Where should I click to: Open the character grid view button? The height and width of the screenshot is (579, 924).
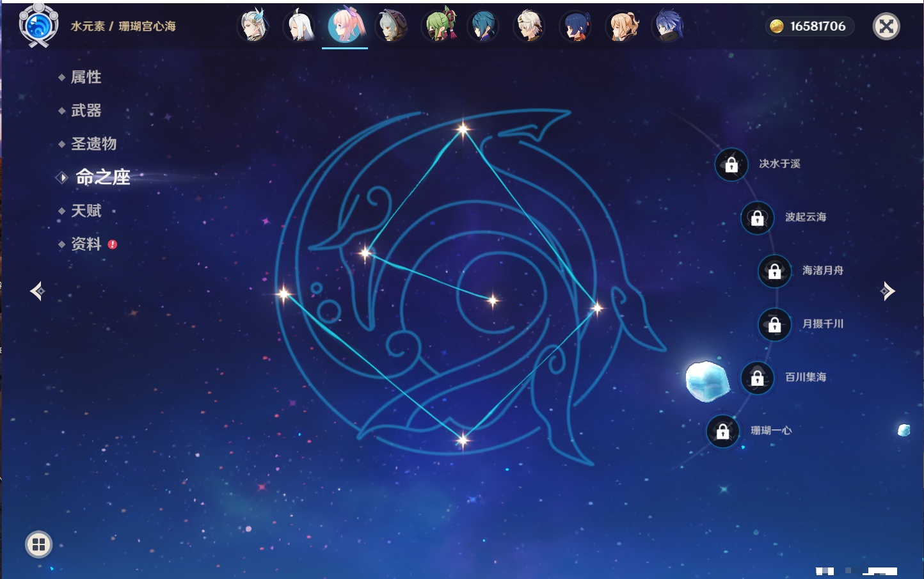pyautogui.click(x=38, y=544)
